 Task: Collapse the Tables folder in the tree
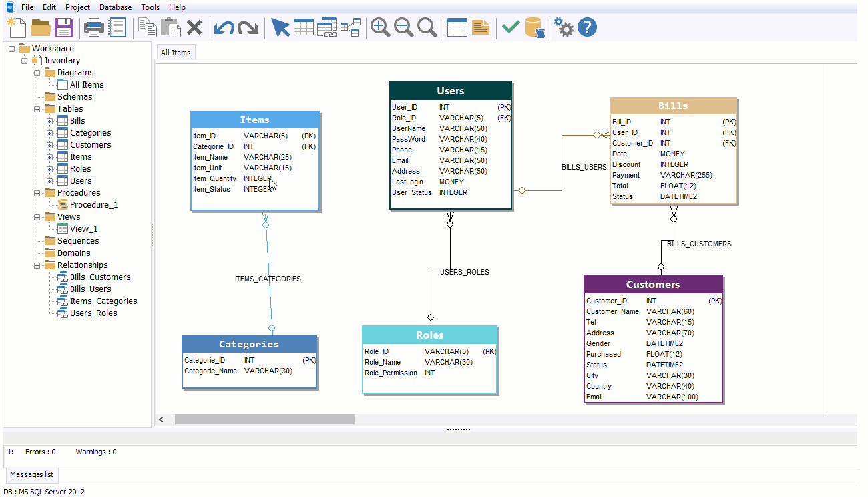(x=38, y=108)
